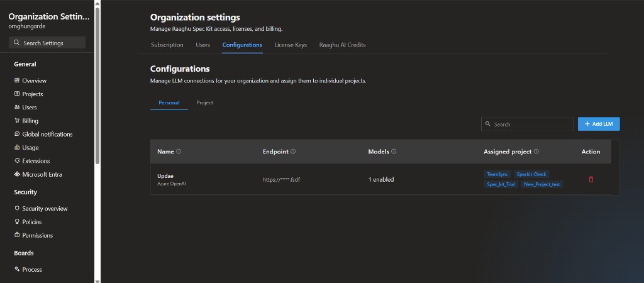Viewport: 644px width, 283px height.
Task: Click the info icon beside the Models column
Action: pos(394,152)
